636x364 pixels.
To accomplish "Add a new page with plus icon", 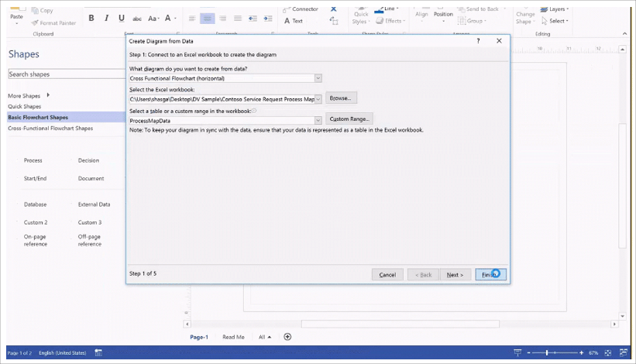I will pos(287,337).
